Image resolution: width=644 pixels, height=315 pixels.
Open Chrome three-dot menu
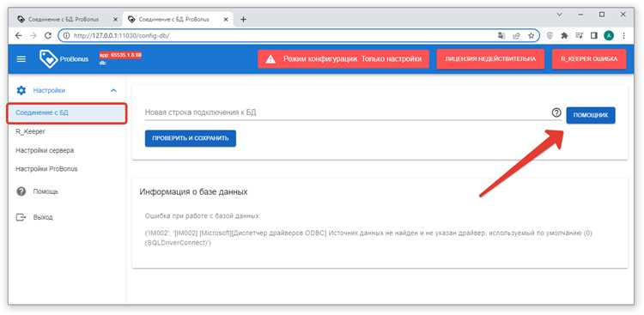(x=624, y=36)
